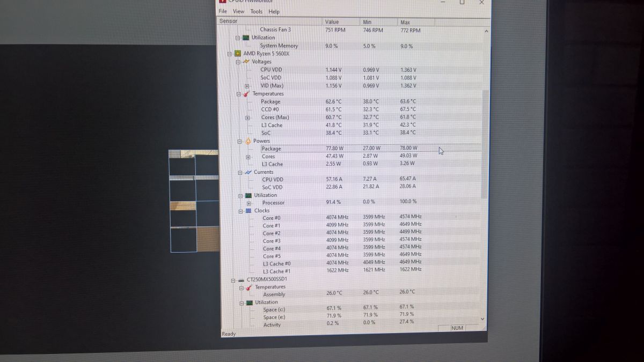Screen dimensions: 644x362
Task: Click the Powers flame icon
Action: click(248, 141)
